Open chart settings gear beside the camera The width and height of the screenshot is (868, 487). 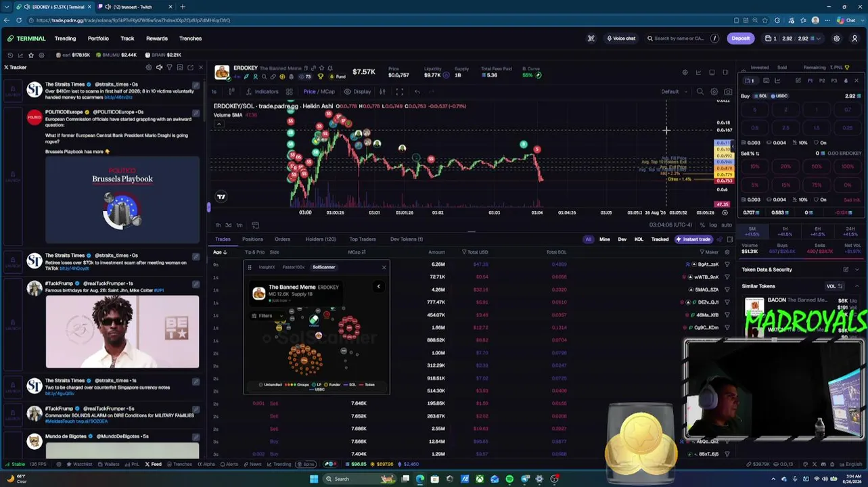[714, 92]
